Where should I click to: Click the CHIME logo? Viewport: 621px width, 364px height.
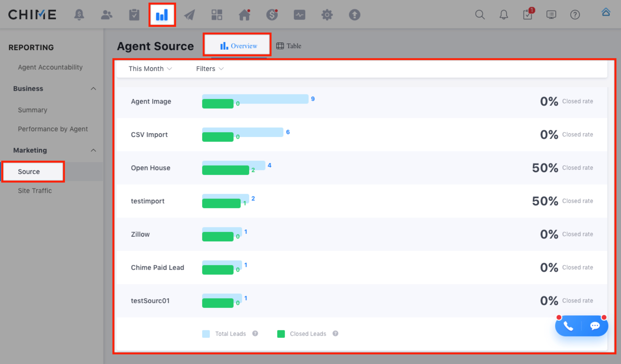pyautogui.click(x=32, y=15)
